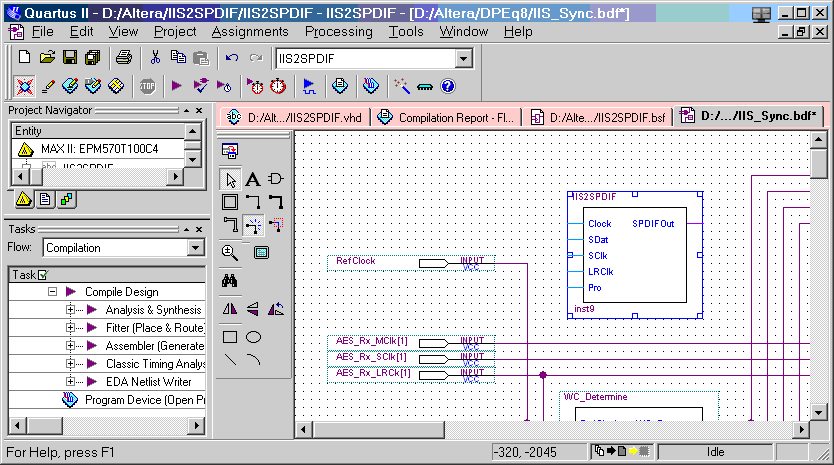
Task: Select the Oval drawing tool
Action: click(x=253, y=337)
